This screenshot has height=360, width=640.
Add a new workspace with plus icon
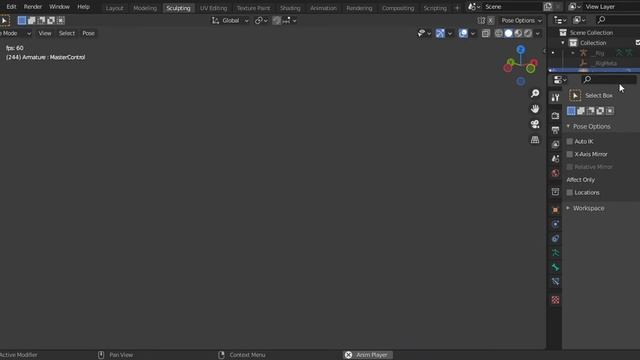point(457,8)
